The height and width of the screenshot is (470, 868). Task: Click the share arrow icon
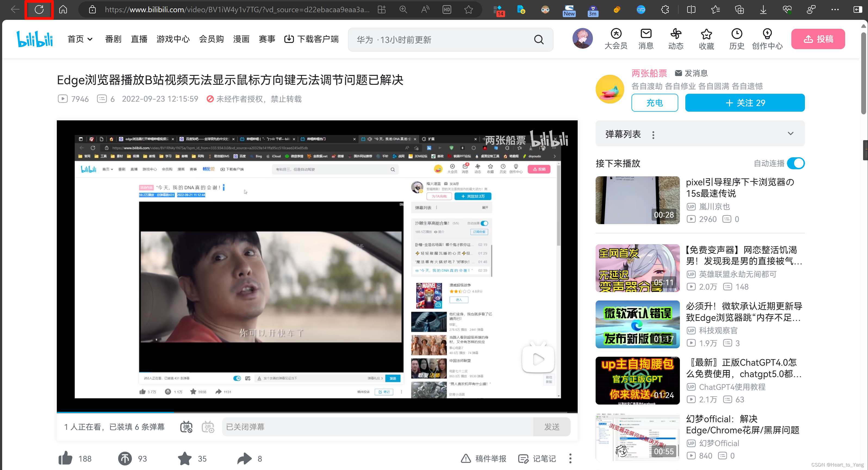point(244,458)
